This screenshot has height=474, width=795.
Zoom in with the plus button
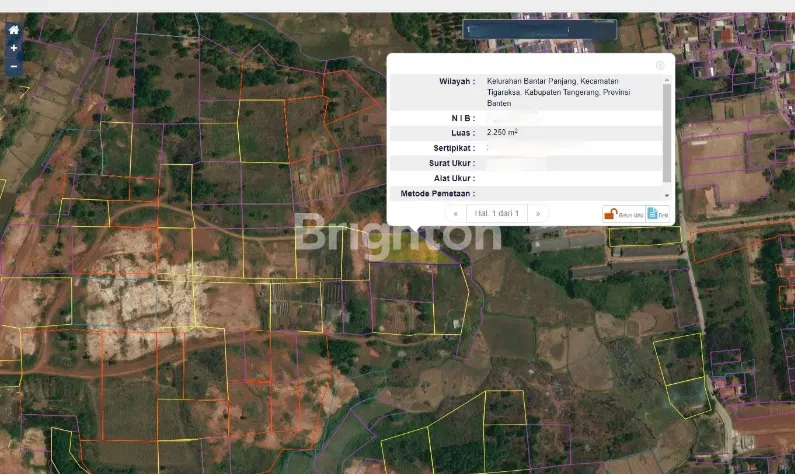point(13,48)
